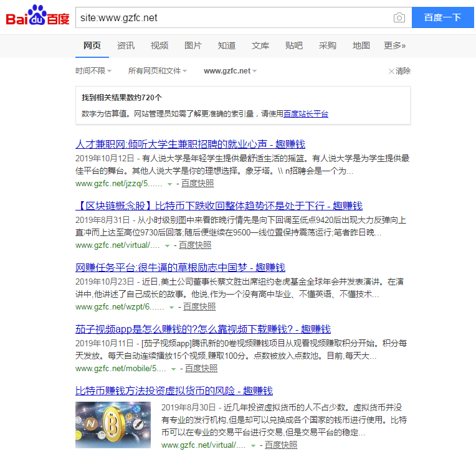Click the Baidu logo

pos(37,16)
